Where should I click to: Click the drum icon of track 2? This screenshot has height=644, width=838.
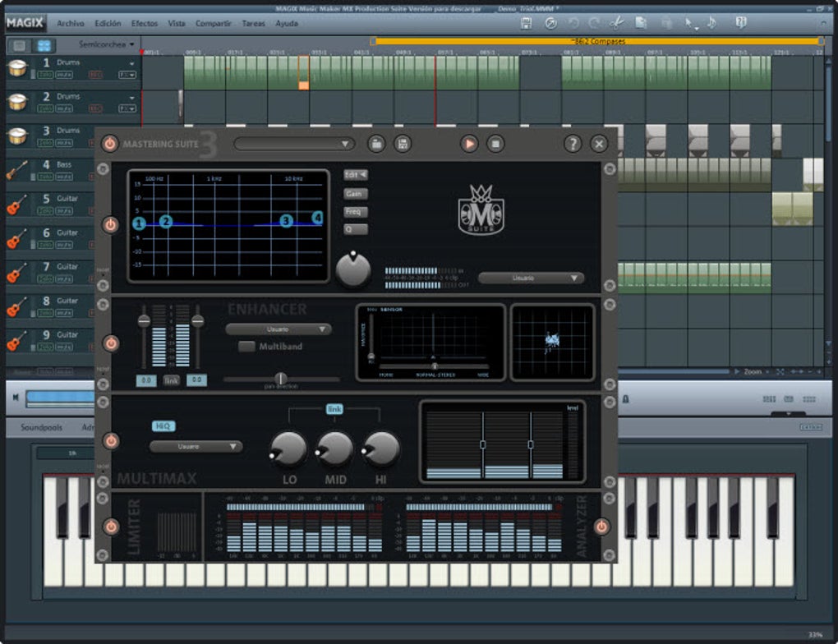pyautogui.click(x=17, y=102)
